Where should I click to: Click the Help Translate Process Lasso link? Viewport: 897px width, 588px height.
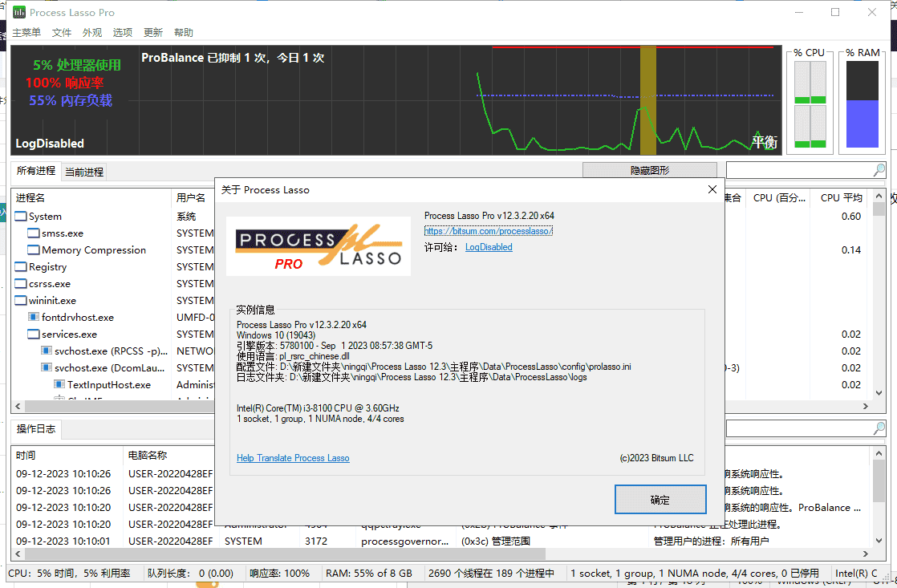pos(293,458)
